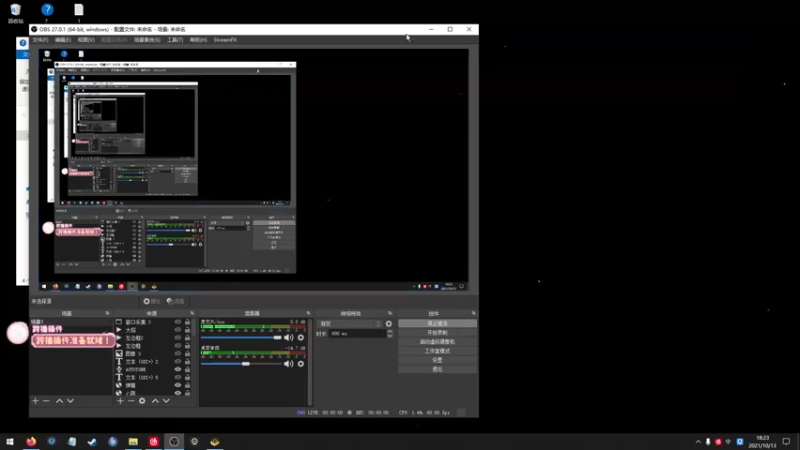Move source down in Sources panel
This screenshot has width=800, height=450.
(x=166, y=401)
